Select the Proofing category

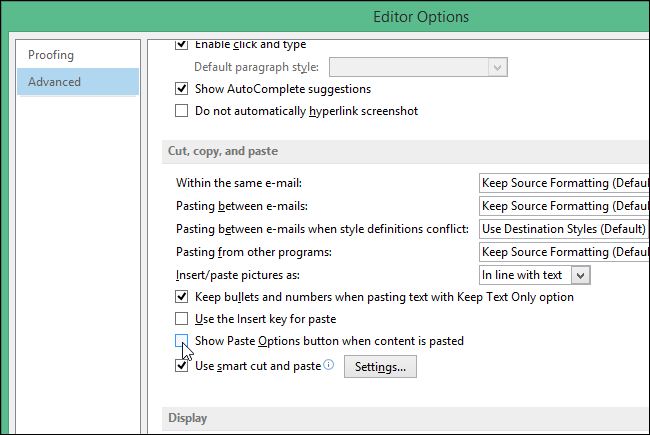(51, 55)
